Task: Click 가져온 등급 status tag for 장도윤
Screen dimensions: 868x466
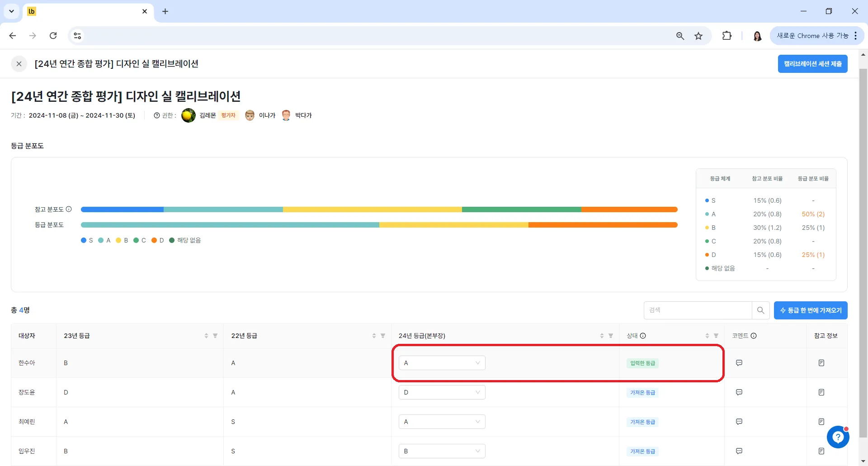Action: pos(642,392)
